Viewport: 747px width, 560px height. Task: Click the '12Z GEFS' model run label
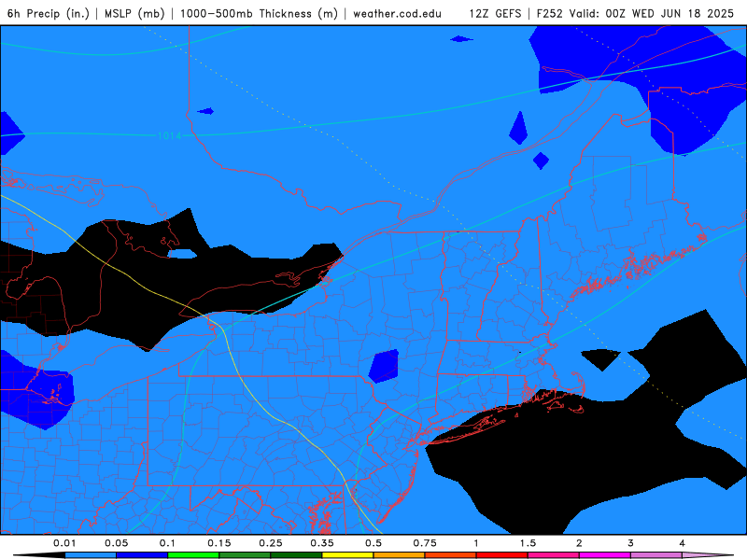pos(495,13)
